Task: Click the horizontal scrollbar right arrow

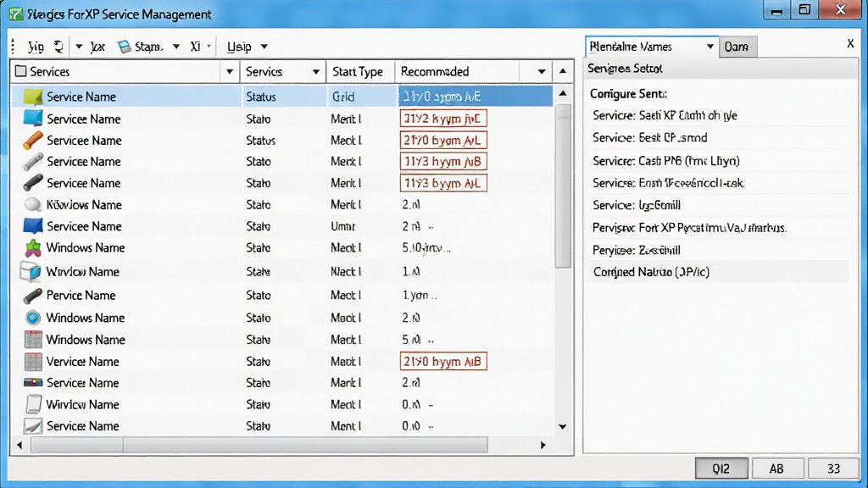Action: pyautogui.click(x=543, y=445)
